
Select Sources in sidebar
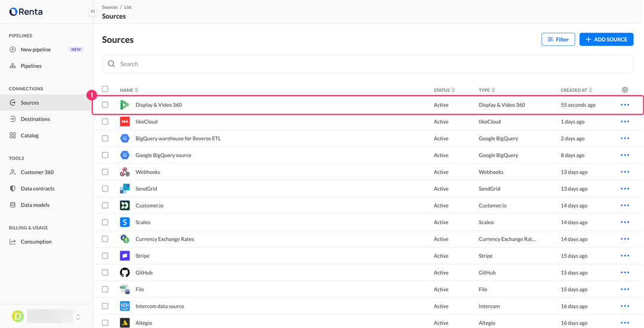pyautogui.click(x=47, y=103)
